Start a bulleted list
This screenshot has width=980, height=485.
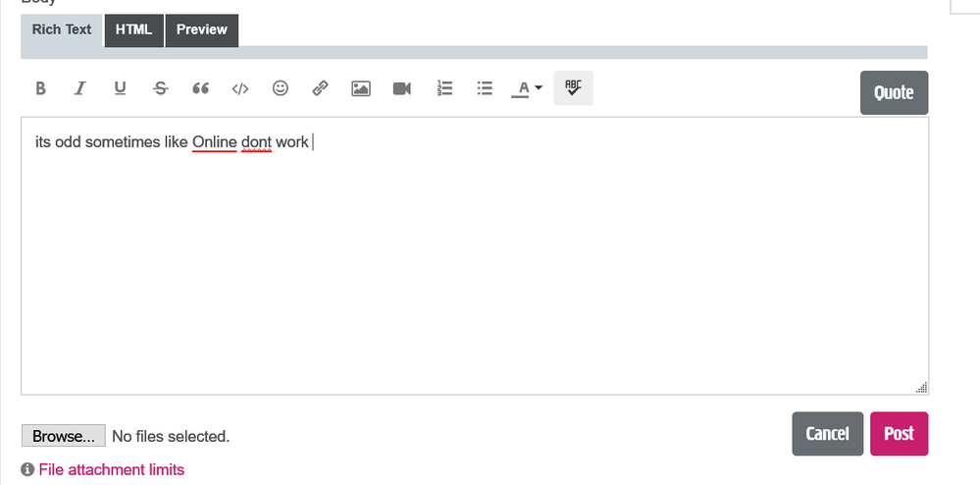485,88
